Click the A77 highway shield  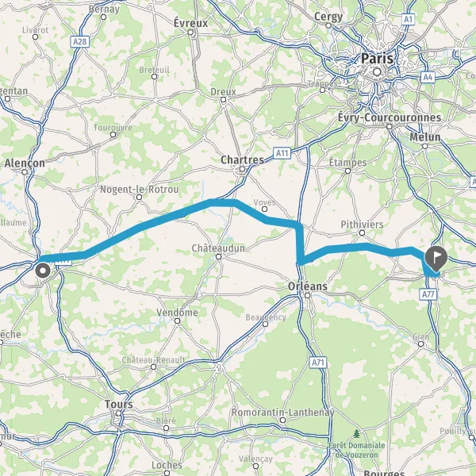[428, 294]
